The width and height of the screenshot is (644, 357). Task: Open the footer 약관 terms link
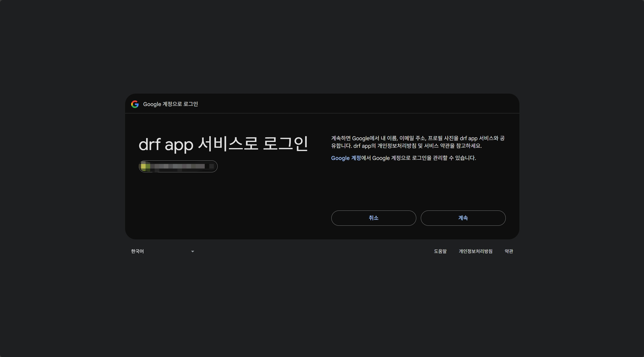(x=509, y=251)
